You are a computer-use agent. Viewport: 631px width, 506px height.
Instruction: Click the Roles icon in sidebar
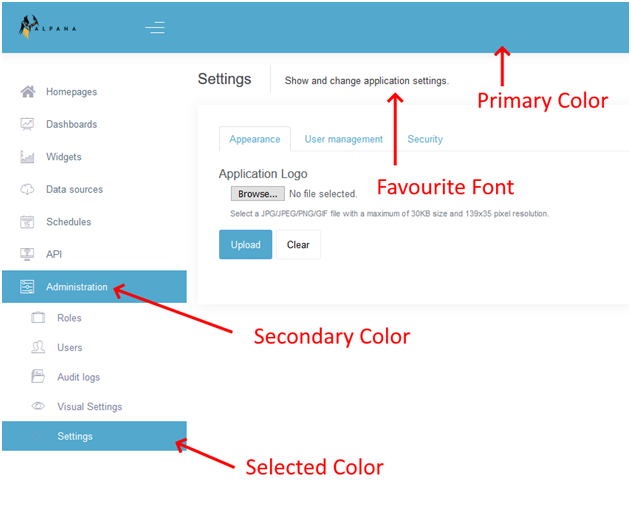pyautogui.click(x=39, y=318)
